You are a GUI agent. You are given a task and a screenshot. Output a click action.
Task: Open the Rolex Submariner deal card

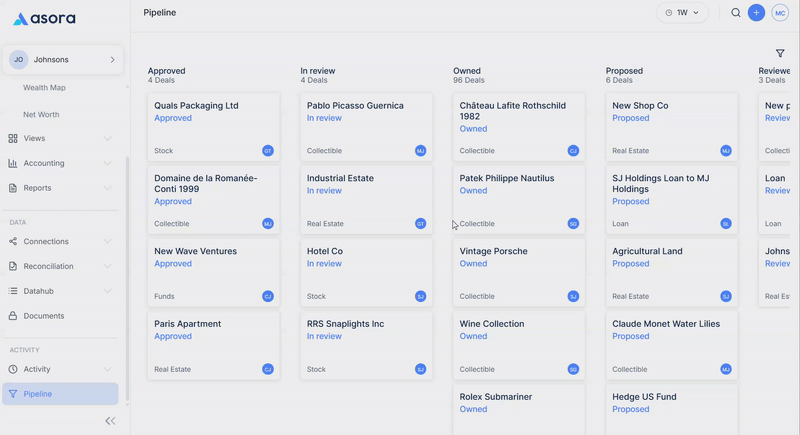coord(518,410)
